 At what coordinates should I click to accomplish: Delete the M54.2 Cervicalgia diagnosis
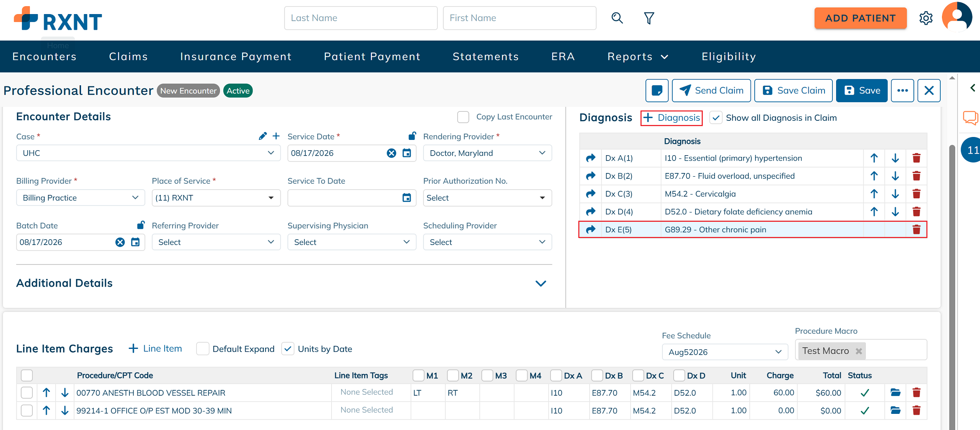coord(916,194)
